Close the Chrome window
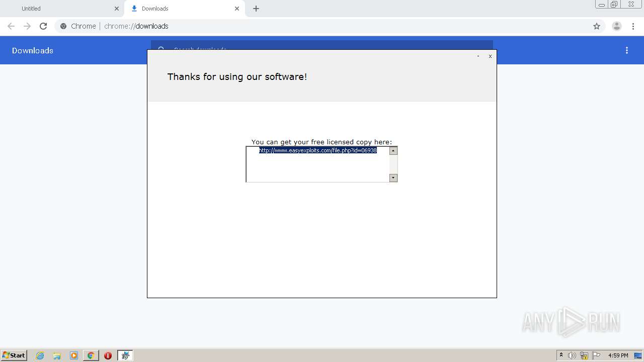This screenshot has height=362, width=644. 631,4
